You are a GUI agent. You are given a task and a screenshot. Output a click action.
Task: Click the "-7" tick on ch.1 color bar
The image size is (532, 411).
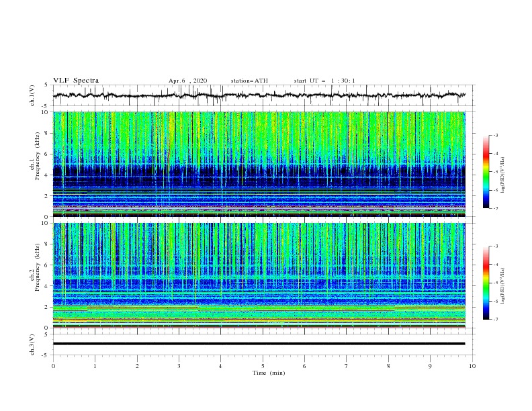(495, 209)
